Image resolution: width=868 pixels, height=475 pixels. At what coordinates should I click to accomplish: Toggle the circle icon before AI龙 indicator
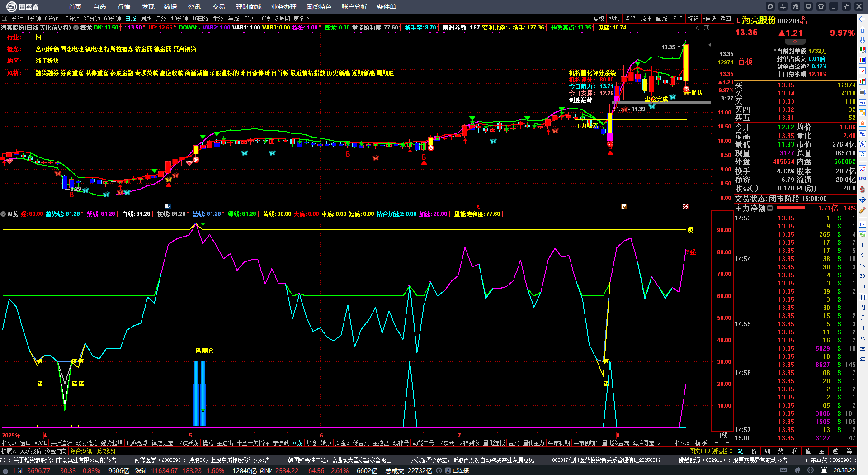3,214
